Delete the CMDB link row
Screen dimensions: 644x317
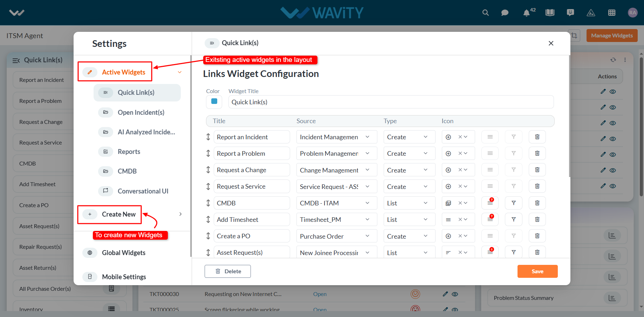coord(537,203)
